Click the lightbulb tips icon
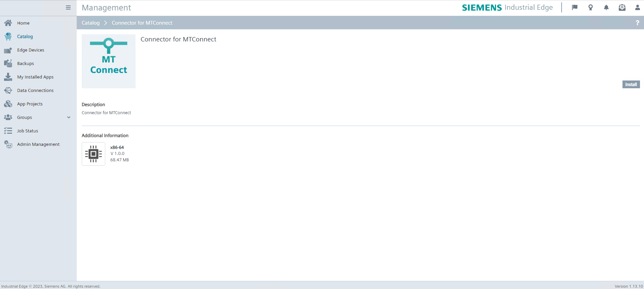Screen dimensions: 644x289 point(591,7)
